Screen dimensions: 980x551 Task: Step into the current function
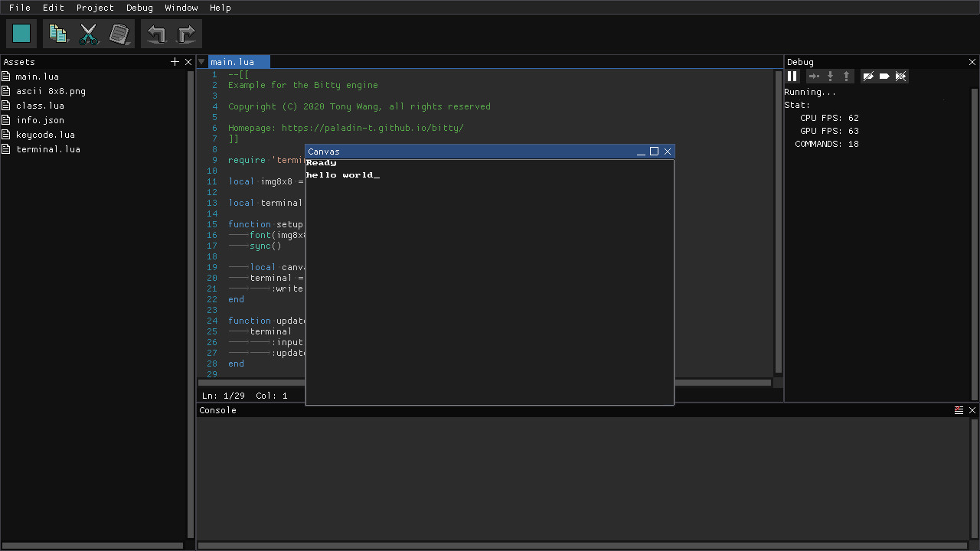(830, 76)
